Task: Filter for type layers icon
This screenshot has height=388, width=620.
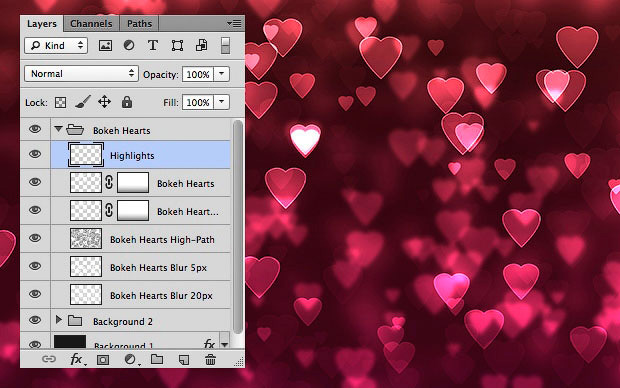Action: tap(153, 45)
